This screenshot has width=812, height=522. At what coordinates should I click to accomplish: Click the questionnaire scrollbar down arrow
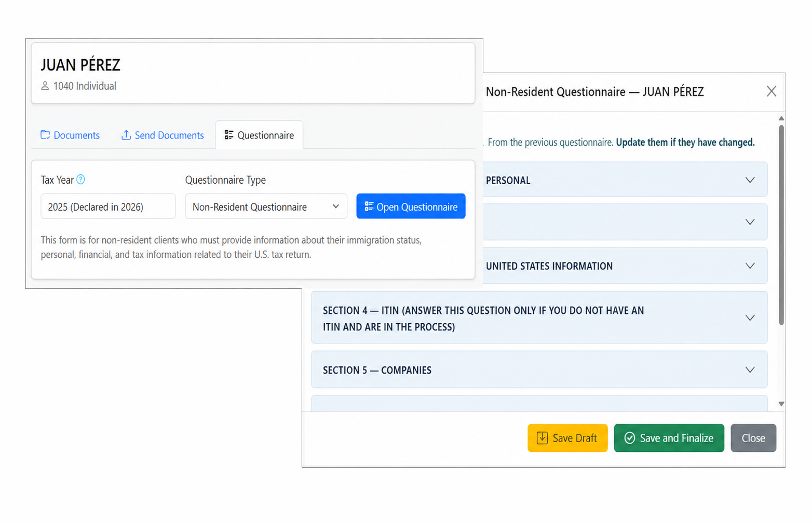pos(781,404)
